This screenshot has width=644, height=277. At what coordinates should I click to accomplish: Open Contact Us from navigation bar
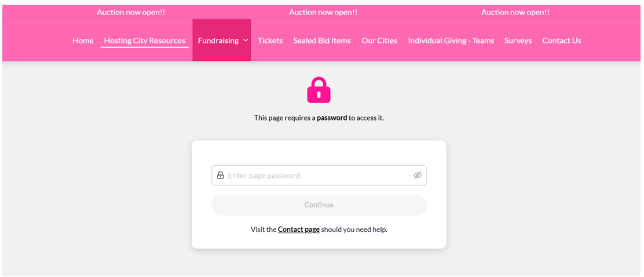click(x=562, y=41)
